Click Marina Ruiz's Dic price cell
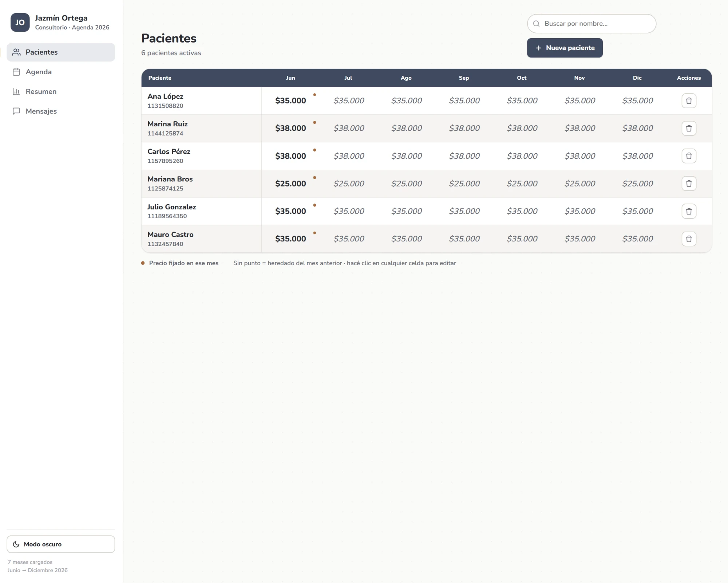 coord(637,128)
